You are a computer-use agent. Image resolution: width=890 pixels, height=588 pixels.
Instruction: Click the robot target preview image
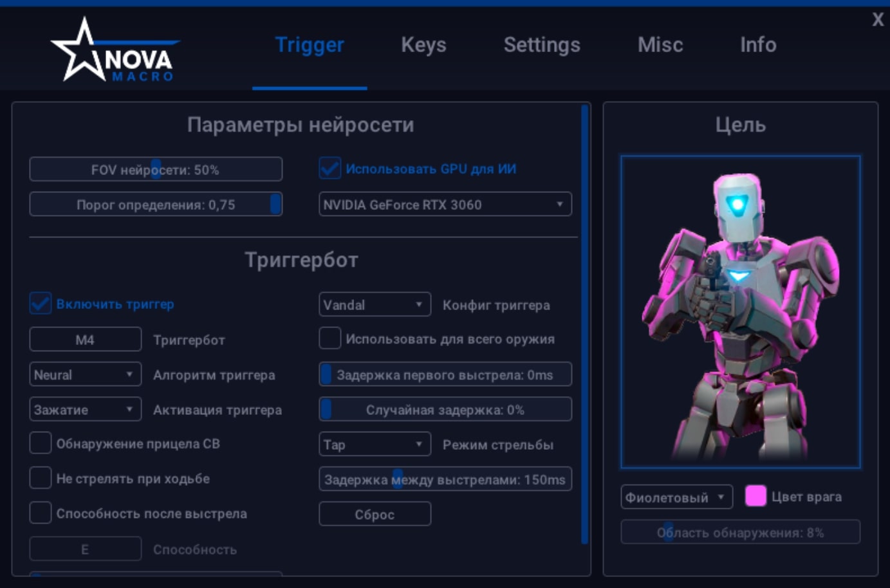coord(740,312)
